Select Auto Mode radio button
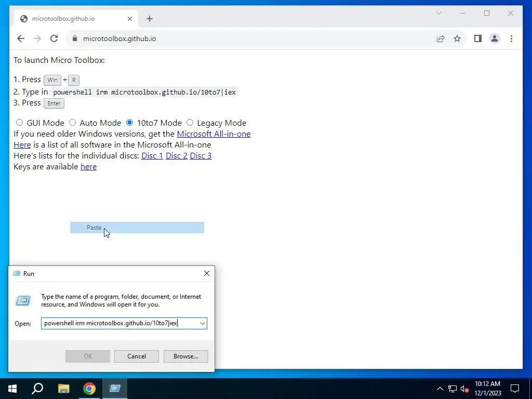Screen dimensions: 532x399 pyautogui.click(x=72, y=123)
